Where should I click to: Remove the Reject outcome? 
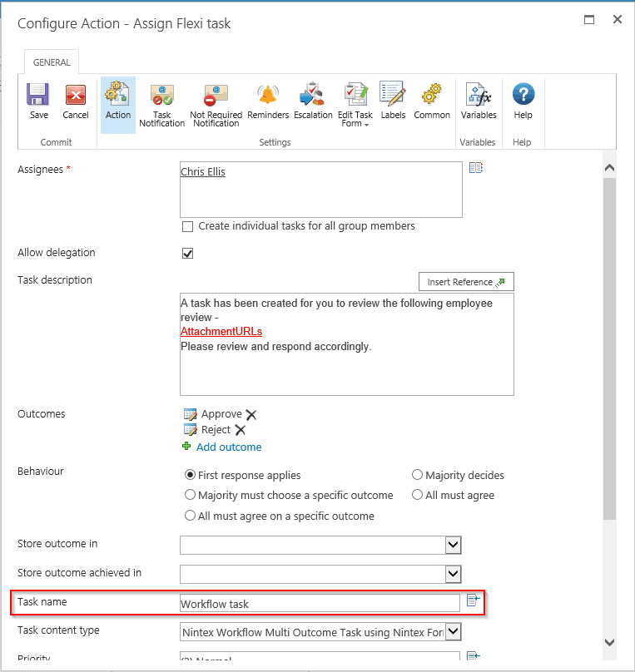241,430
